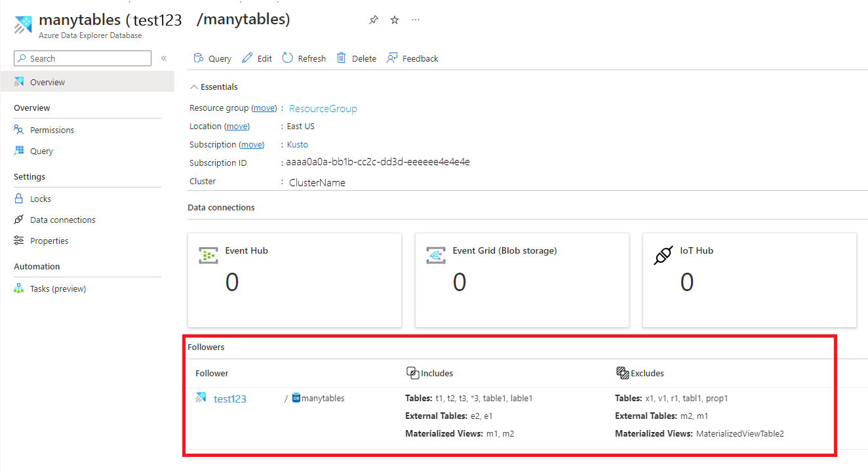This screenshot has height=472, width=868.
Task: Select the Query item in the sidebar
Action: (41, 151)
